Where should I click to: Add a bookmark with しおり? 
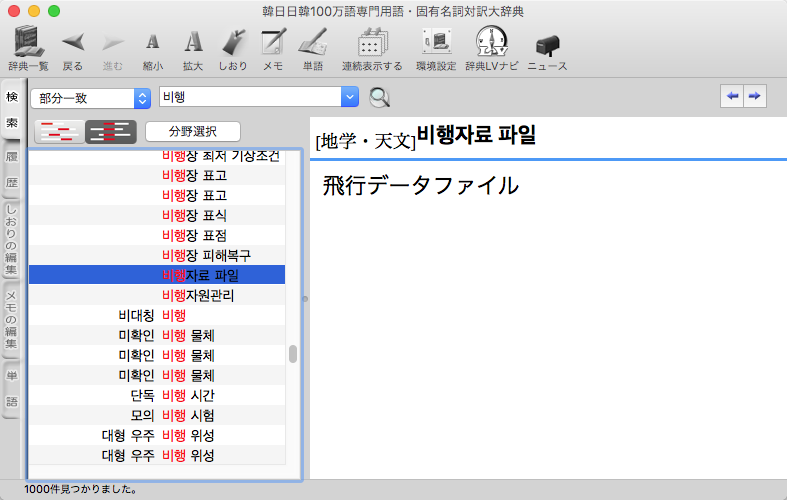tap(233, 48)
